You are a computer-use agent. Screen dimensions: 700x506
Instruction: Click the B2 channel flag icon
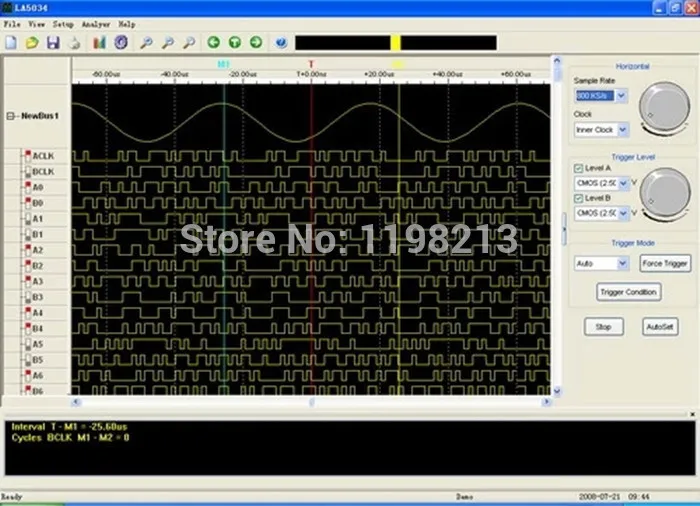click(x=28, y=265)
